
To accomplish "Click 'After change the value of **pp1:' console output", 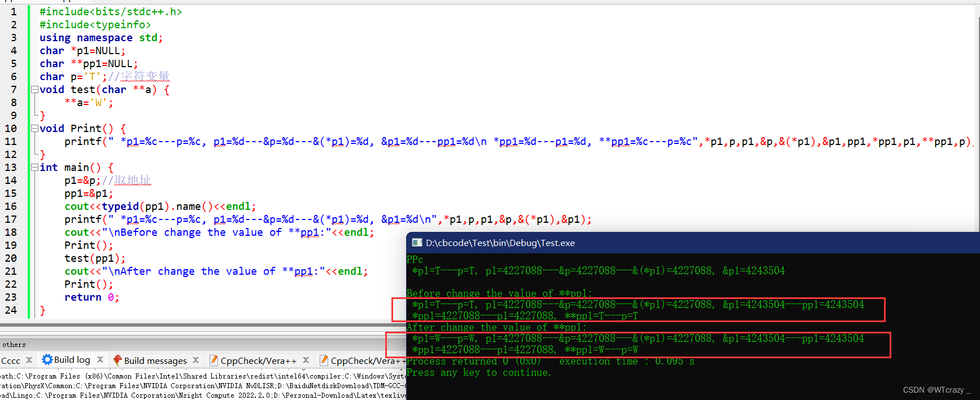I will tap(497, 327).
